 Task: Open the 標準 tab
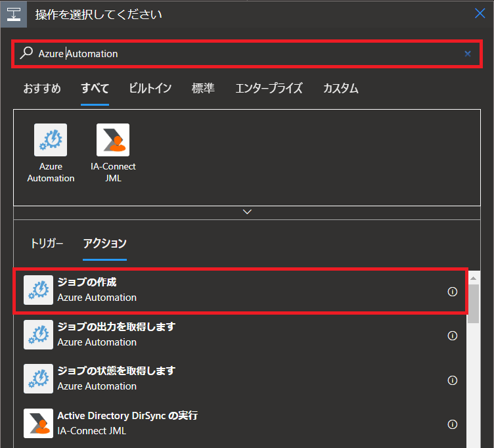[203, 89]
